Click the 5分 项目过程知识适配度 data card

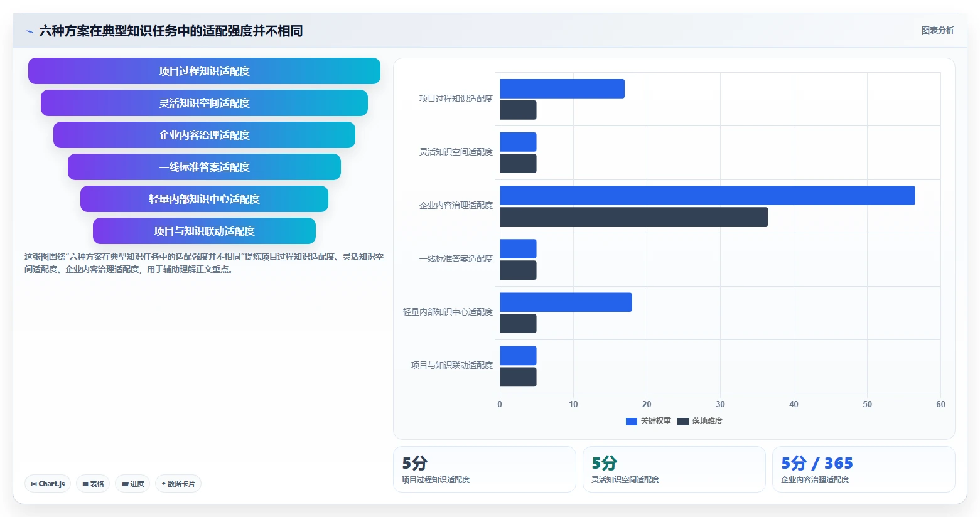pos(484,469)
